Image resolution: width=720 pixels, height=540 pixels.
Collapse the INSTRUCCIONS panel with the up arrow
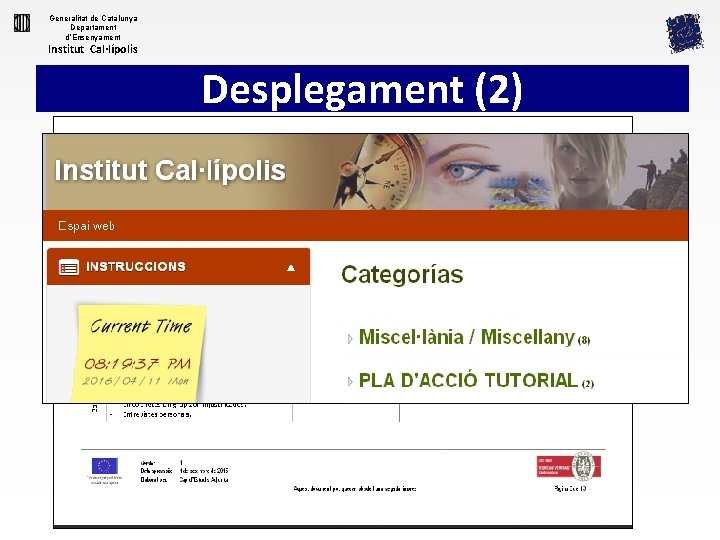(291, 268)
